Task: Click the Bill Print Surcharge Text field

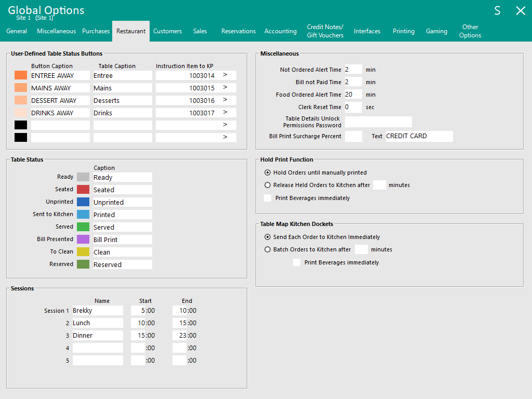Action: [419, 136]
